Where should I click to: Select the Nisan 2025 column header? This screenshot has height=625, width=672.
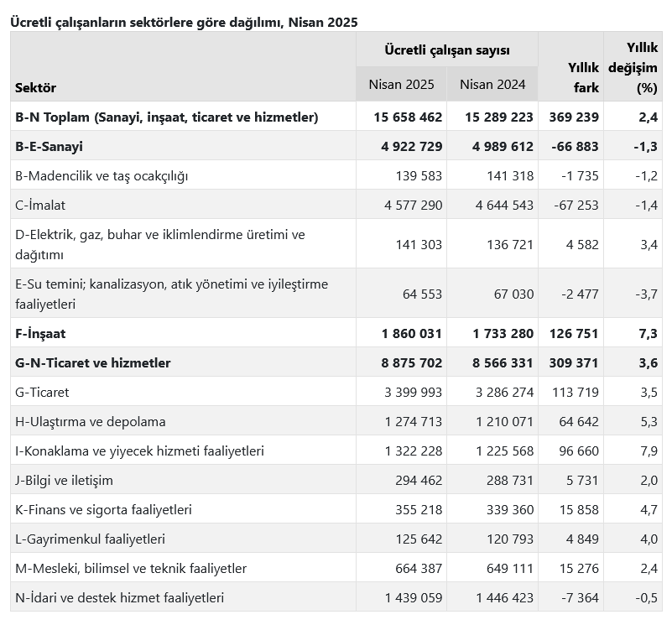click(x=401, y=84)
